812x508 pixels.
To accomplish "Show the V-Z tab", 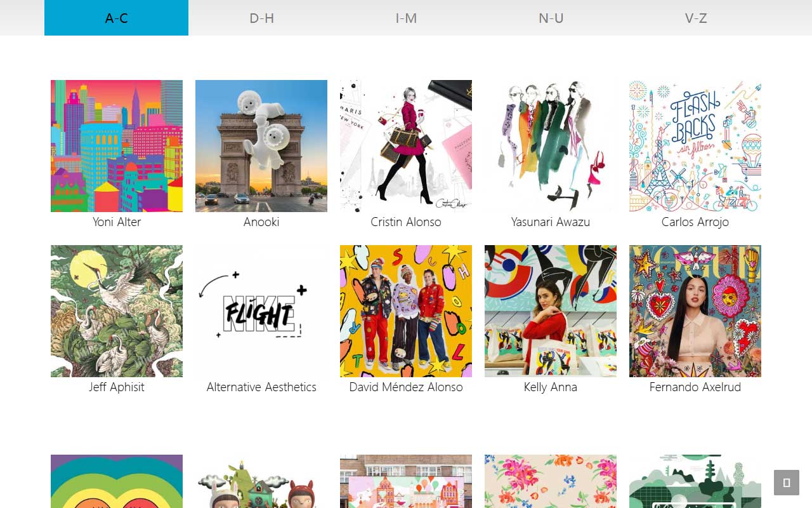I will point(696,18).
